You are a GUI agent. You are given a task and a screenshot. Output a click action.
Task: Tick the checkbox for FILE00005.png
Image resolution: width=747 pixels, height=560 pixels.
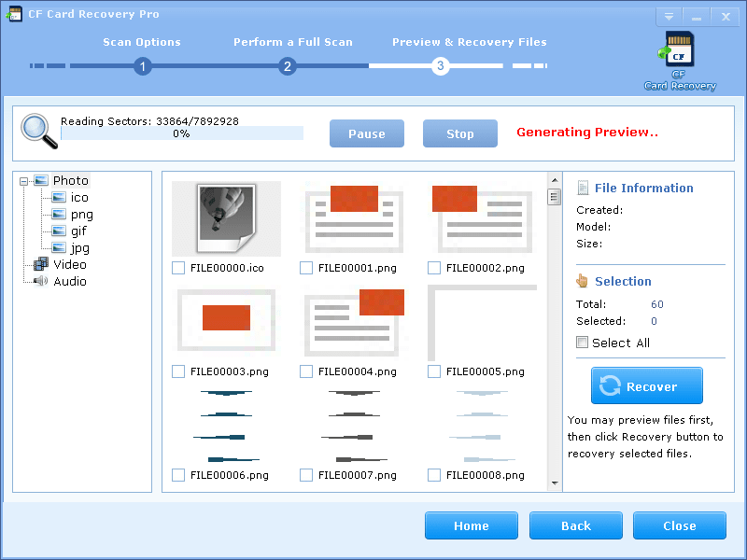click(x=434, y=371)
